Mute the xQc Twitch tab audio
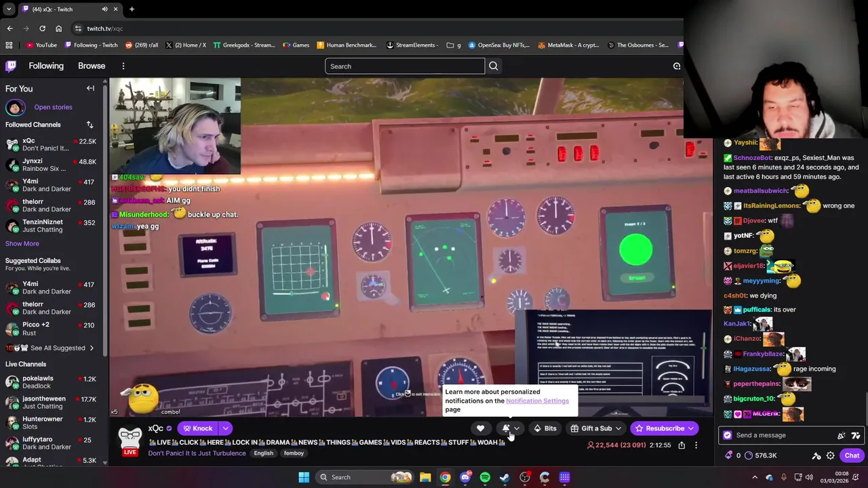 [x=104, y=9]
